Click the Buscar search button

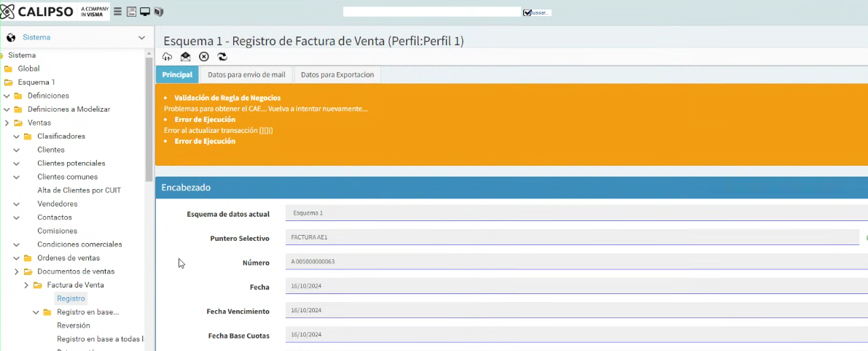click(541, 12)
